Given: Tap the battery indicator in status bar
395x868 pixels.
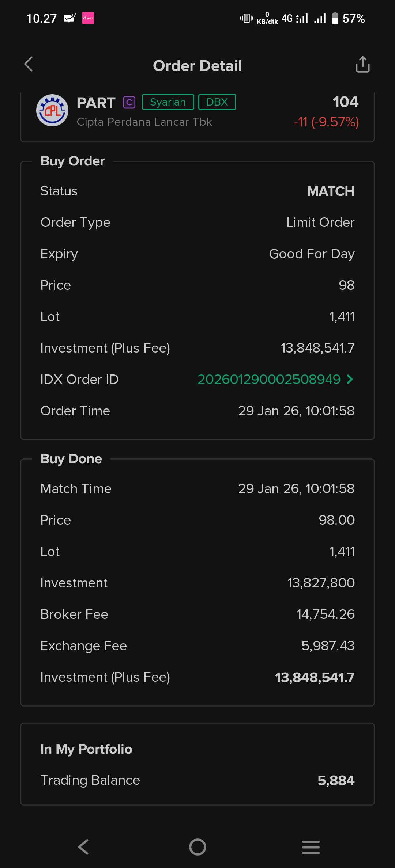Looking at the screenshot, I should coord(335,18).
